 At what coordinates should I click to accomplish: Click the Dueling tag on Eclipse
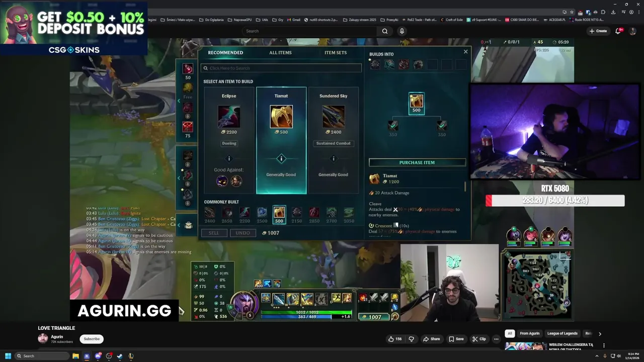[229, 143]
